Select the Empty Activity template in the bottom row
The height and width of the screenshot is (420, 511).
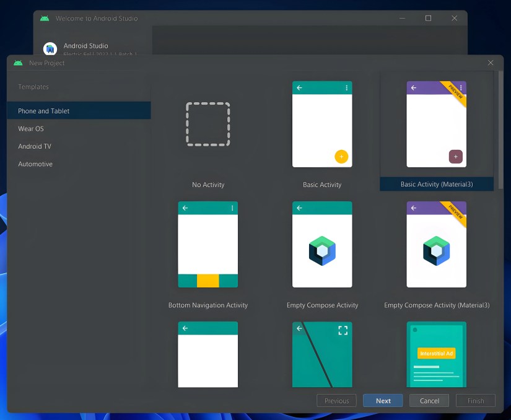point(207,354)
